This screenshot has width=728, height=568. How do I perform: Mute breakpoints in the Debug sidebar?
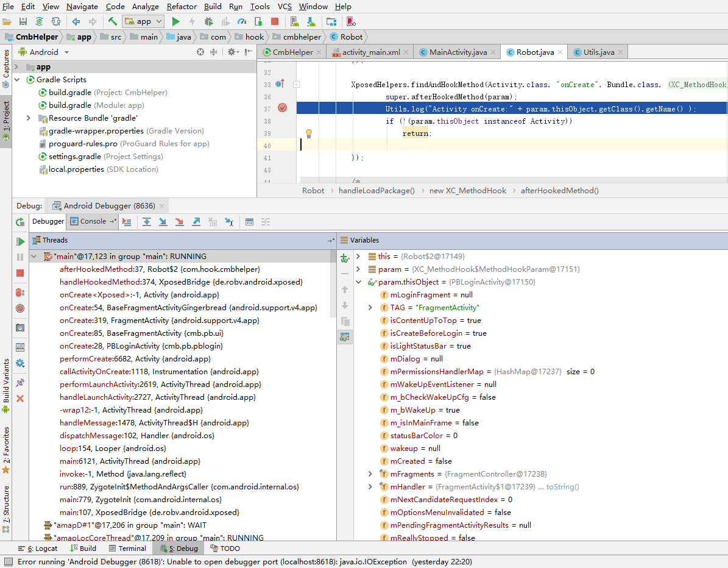pyautogui.click(x=20, y=308)
